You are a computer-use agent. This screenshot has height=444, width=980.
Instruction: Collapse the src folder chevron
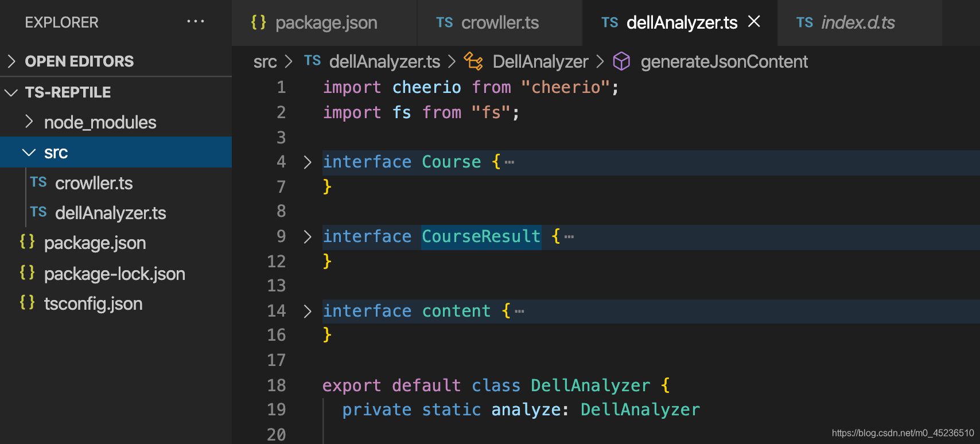pyautogui.click(x=29, y=153)
